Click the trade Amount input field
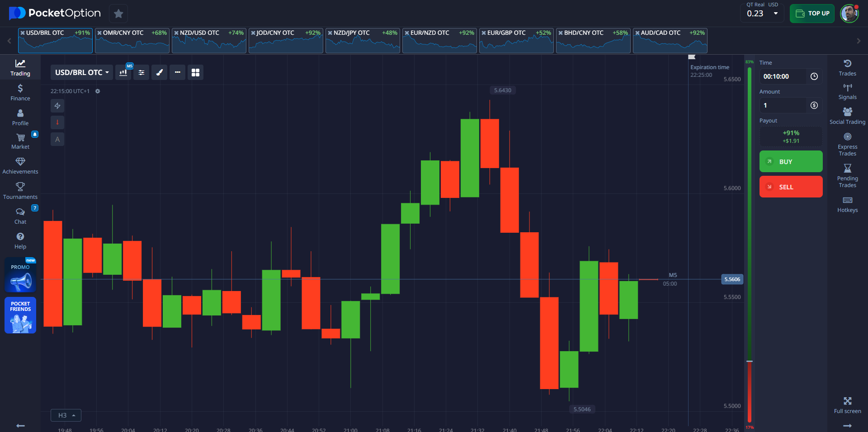Image resolution: width=868 pixels, height=432 pixels. [783, 105]
